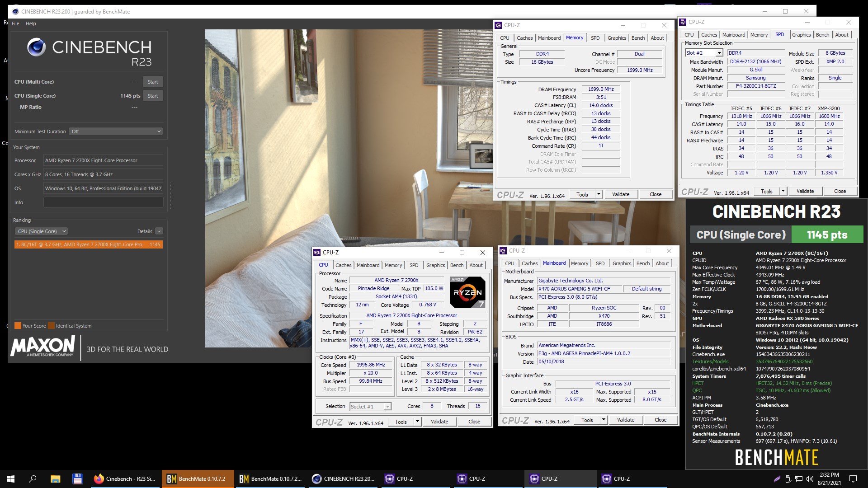Click the floppy disk save icon in taskbar
868x488 pixels.
click(77, 479)
